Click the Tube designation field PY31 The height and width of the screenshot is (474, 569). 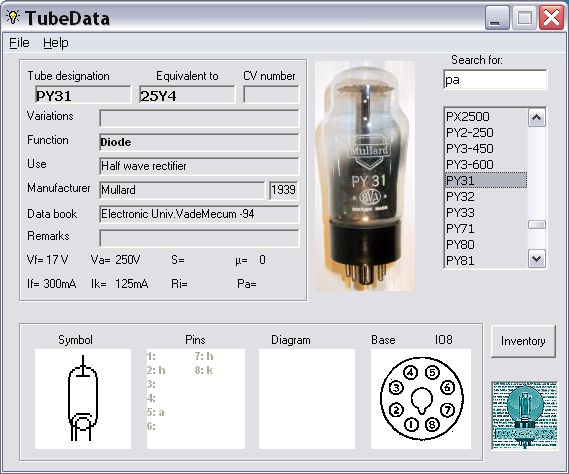click(x=83, y=95)
